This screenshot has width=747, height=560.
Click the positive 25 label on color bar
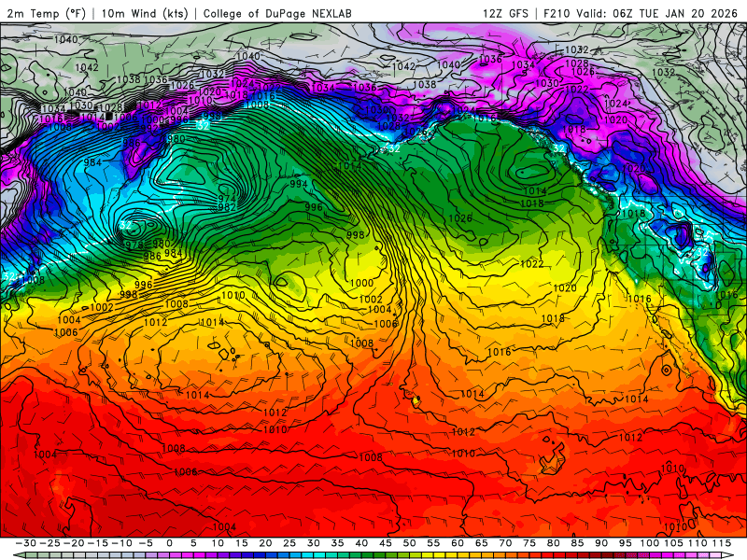(289, 543)
